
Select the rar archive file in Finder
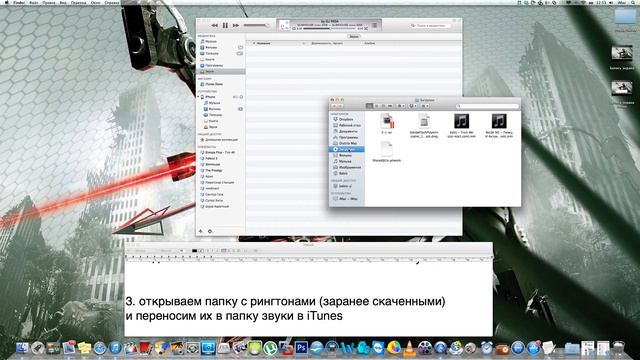[x=387, y=124]
